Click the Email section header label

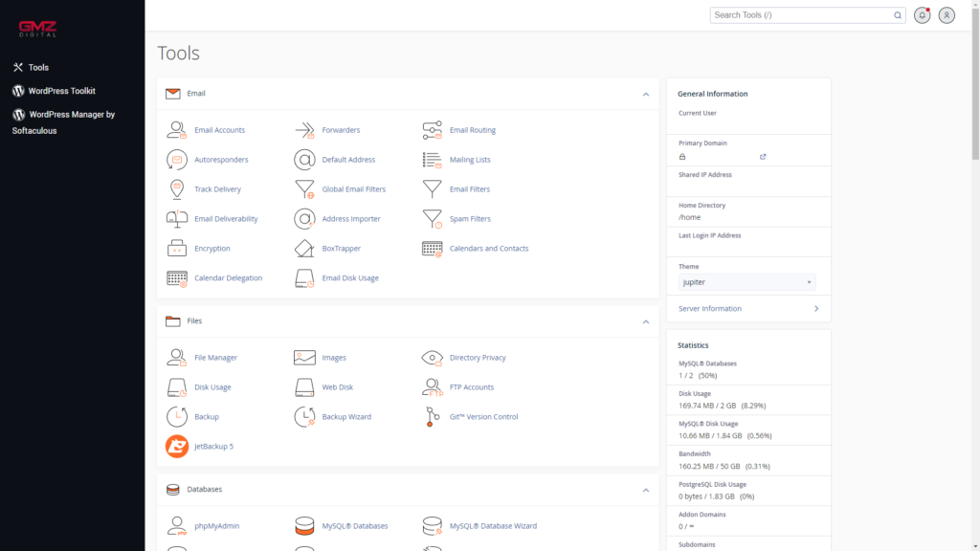(x=195, y=94)
